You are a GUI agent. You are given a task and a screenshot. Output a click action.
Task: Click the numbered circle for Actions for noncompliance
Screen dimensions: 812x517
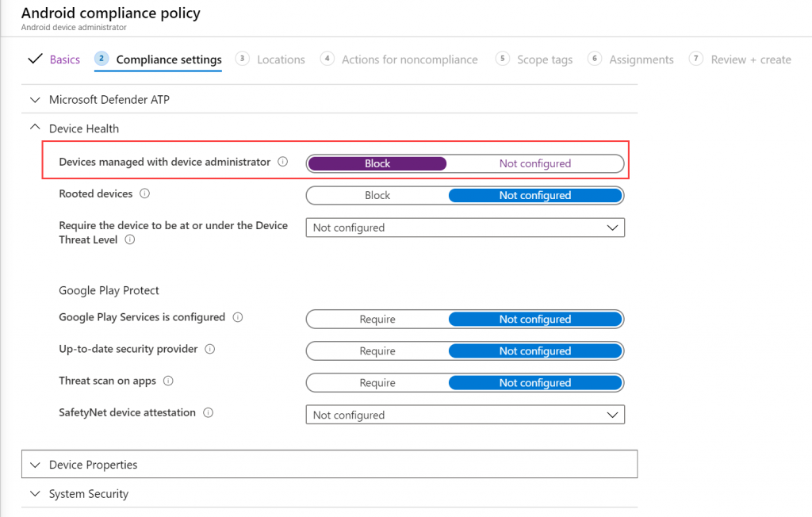[x=327, y=59]
